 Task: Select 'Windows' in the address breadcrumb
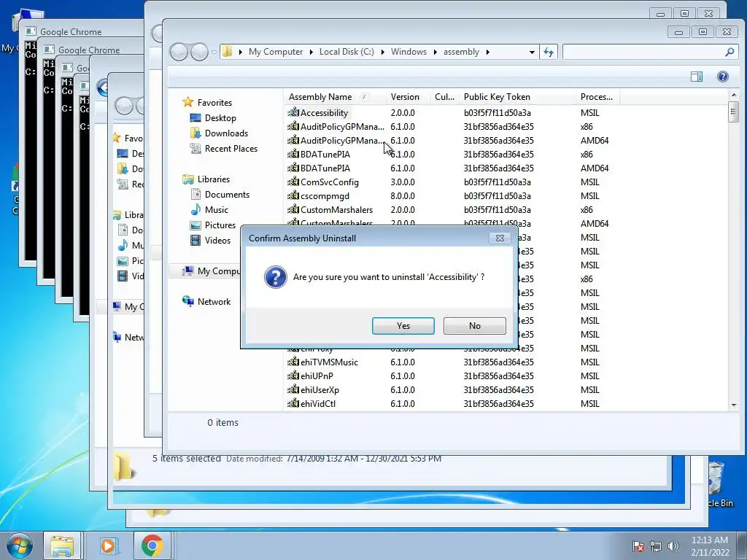pos(409,52)
